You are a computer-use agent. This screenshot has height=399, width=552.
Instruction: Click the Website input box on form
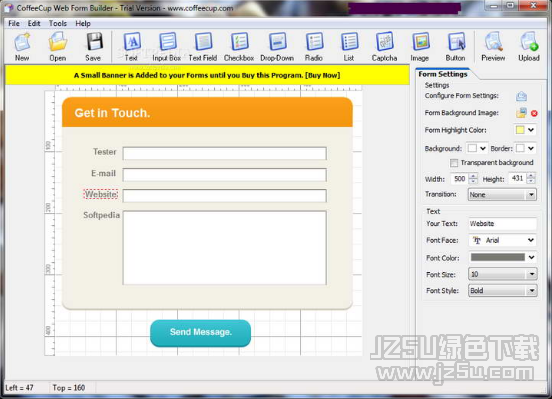(225, 196)
